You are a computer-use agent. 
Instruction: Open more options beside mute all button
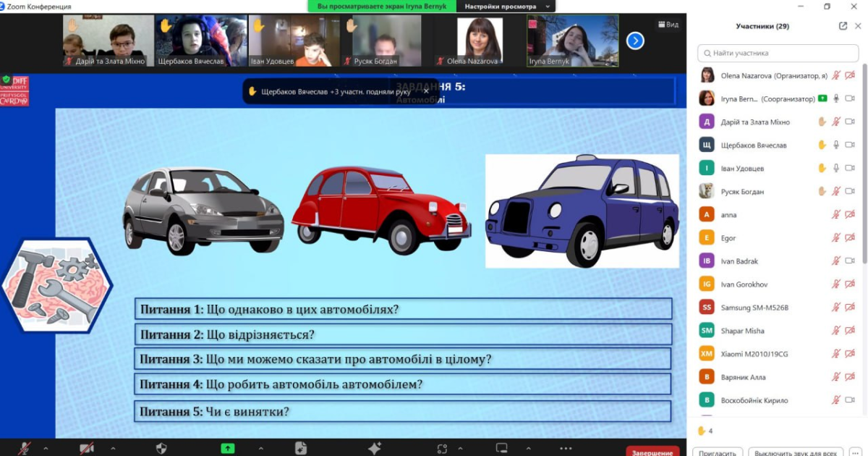pyautogui.click(x=858, y=452)
